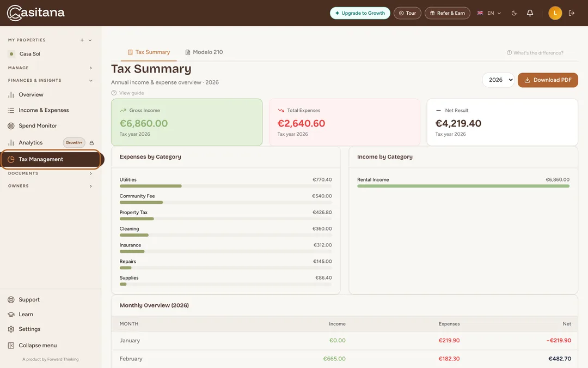
Task: Click Download PDF button
Action: (x=548, y=80)
